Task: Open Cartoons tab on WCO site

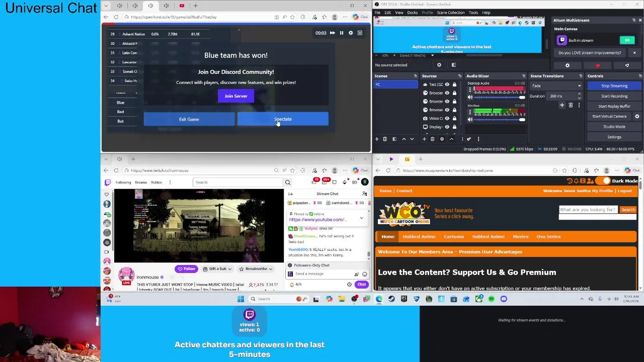Action: (x=454, y=236)
